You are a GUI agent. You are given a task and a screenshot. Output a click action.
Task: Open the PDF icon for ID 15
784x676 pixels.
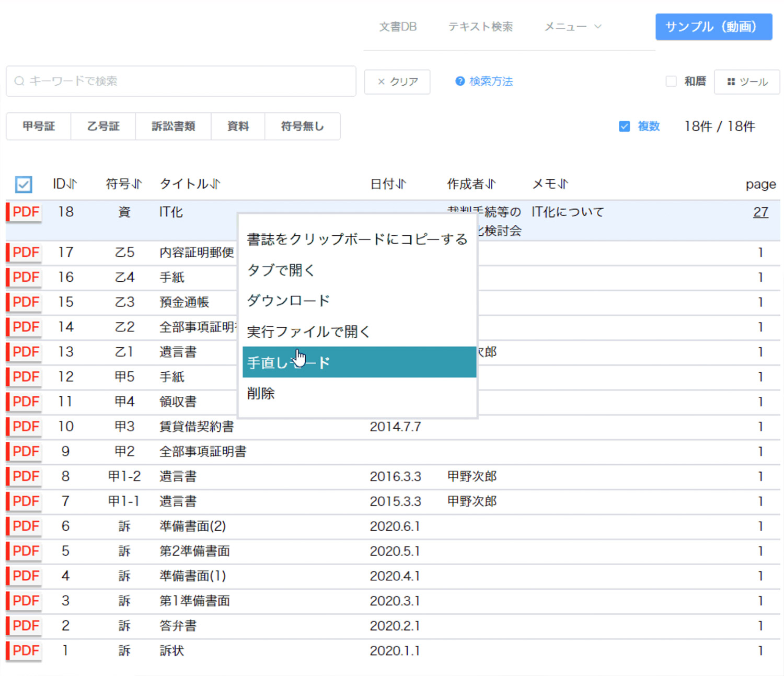[x=24, y=302]
